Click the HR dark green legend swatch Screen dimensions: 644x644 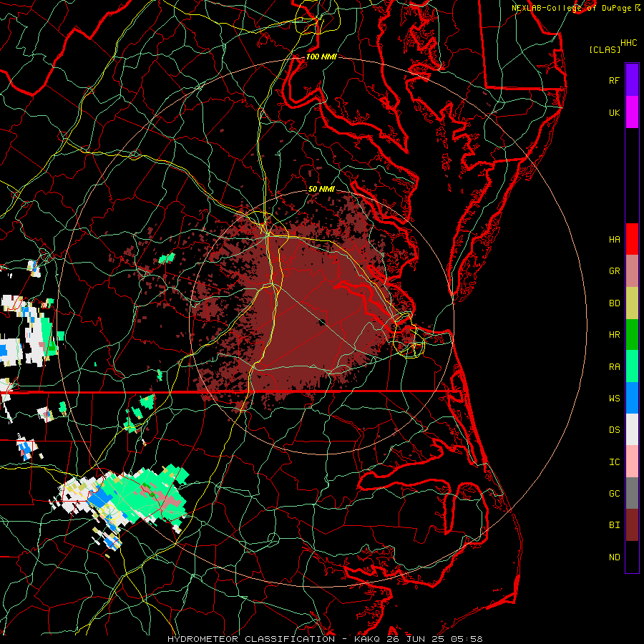(x=632, y=335)
